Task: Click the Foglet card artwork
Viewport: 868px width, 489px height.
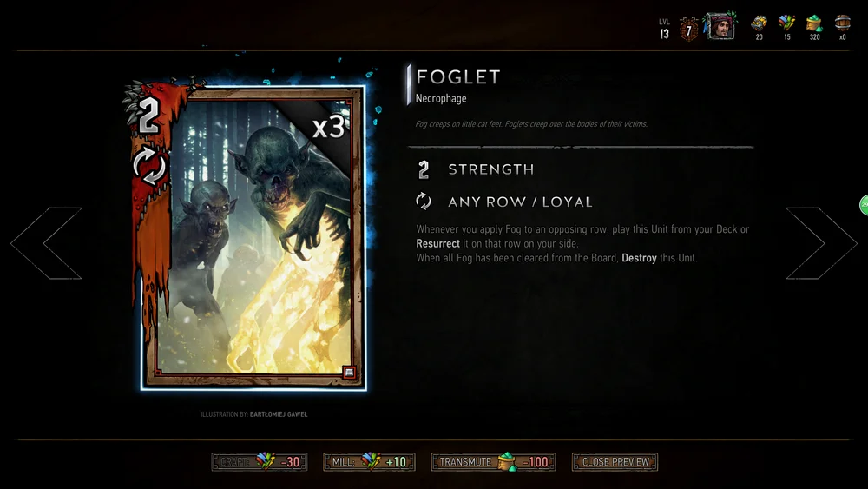Action: click(x=253, y=238)
